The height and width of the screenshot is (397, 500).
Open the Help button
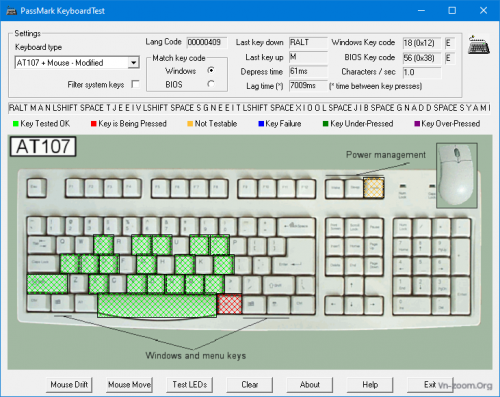(x=370, y=385)
